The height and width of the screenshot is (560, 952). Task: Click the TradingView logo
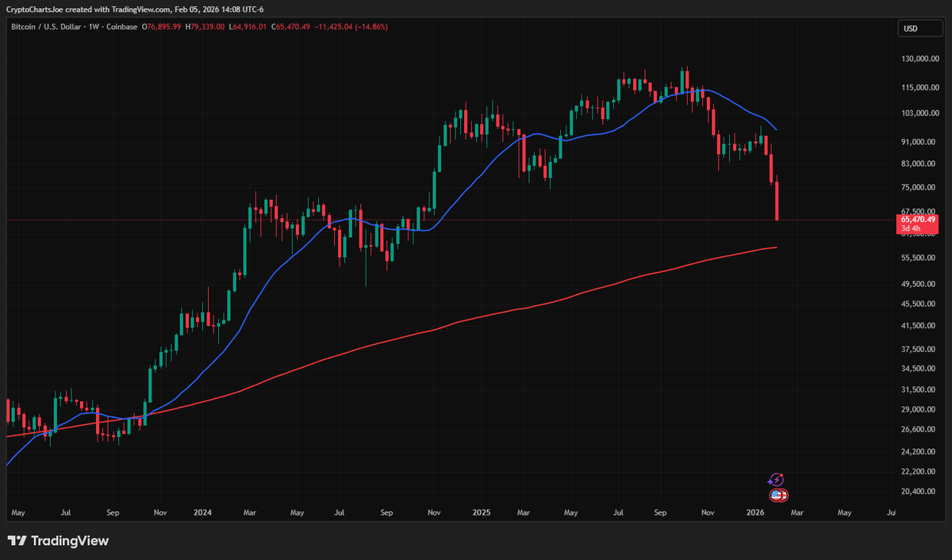pos(59,541)
